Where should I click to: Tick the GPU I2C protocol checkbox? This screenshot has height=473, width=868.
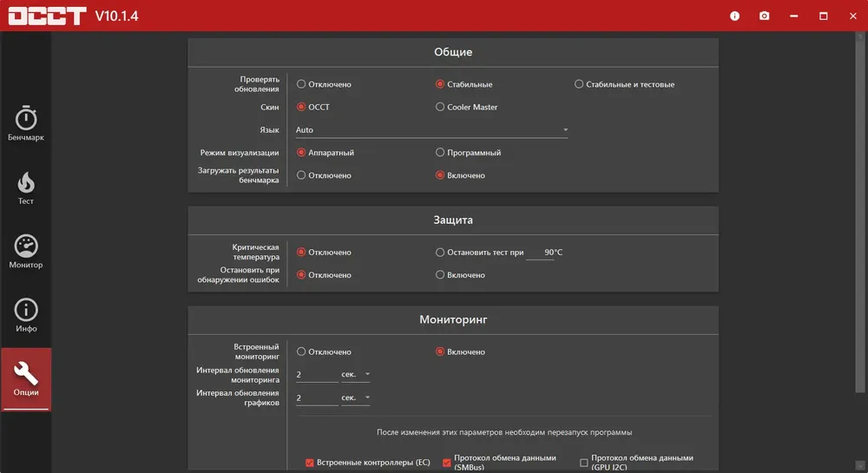point(583,463)
